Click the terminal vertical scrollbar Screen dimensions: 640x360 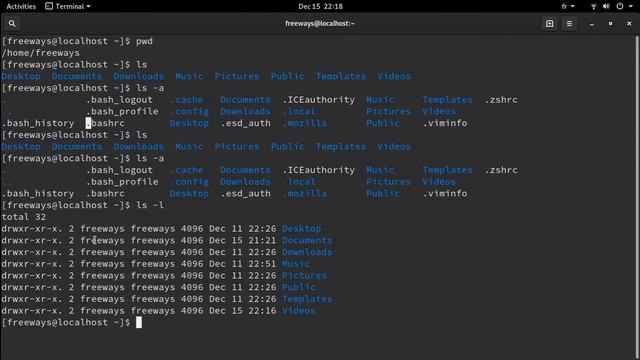[x=637, y=196]
